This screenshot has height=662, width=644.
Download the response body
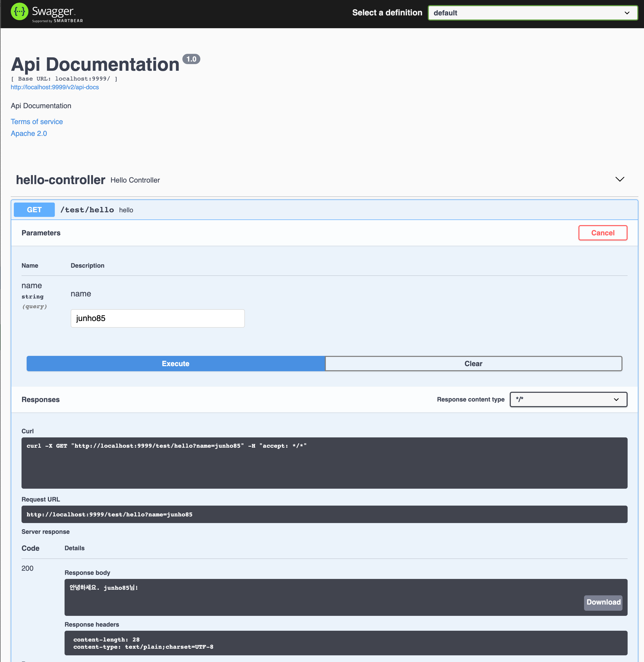click(x=603, y=602)
